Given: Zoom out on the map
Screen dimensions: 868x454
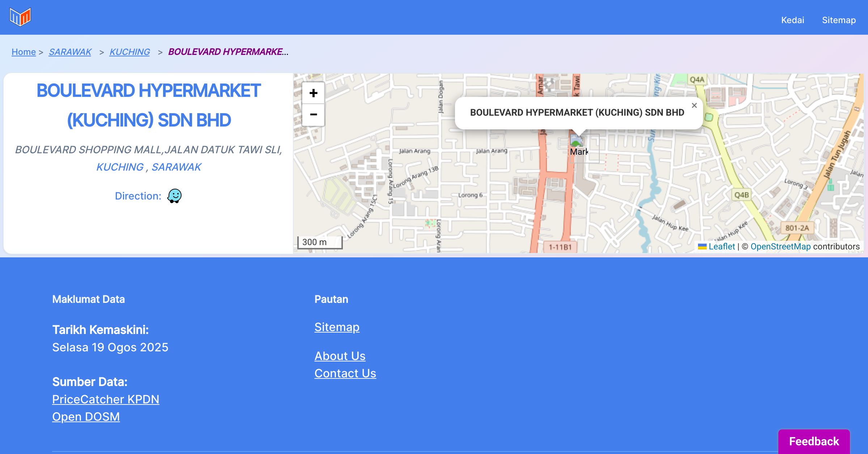Looking at the screenshot, I should pos(313,115).
